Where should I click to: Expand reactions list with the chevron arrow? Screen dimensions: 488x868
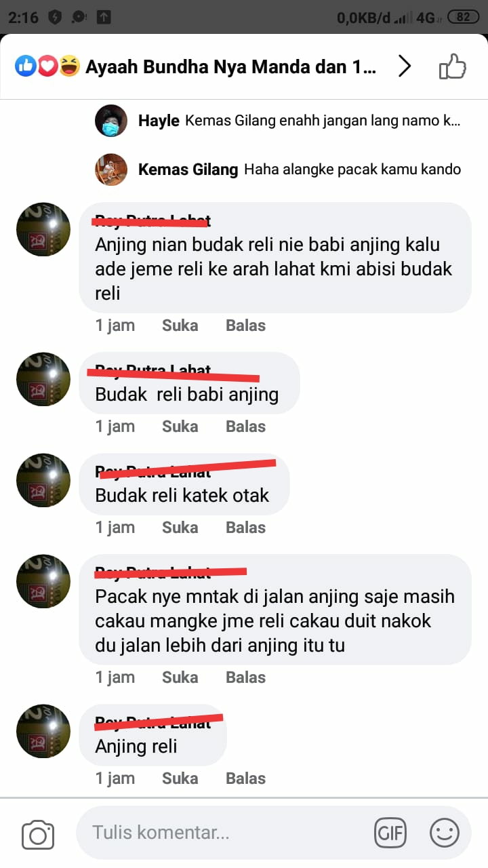405,66
